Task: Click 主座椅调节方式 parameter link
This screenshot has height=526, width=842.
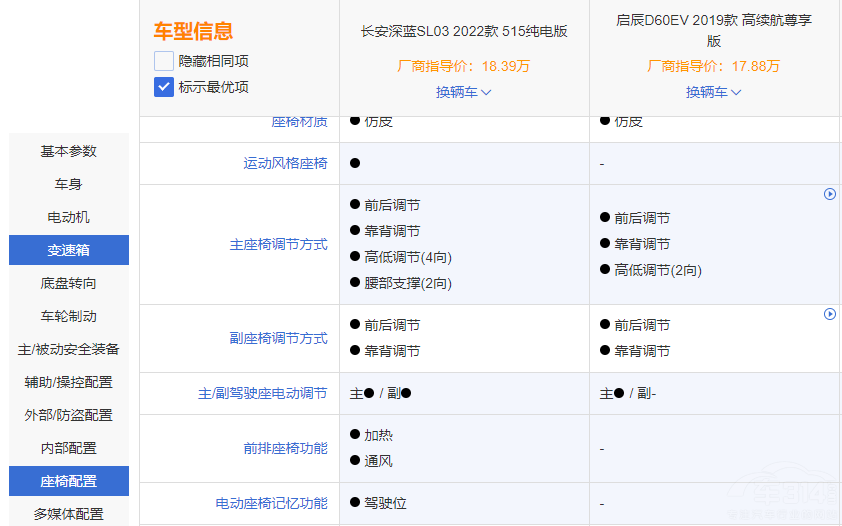Action: tap(279, 244)
